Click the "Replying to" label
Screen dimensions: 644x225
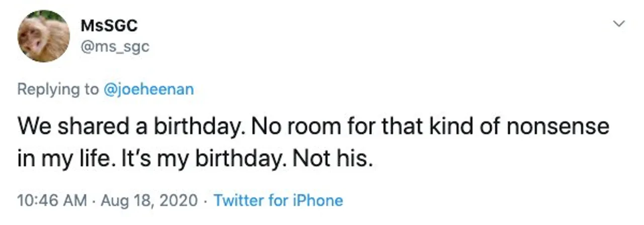[58, 89]
